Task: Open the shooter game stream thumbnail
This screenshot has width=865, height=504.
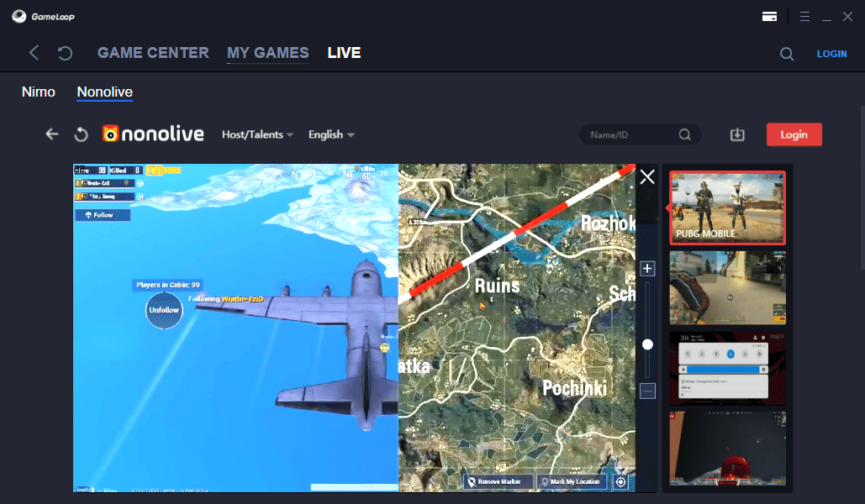Action: pos(728,288)
